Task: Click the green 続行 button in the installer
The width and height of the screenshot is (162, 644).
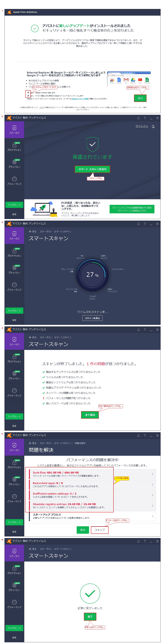Action: 140,98
